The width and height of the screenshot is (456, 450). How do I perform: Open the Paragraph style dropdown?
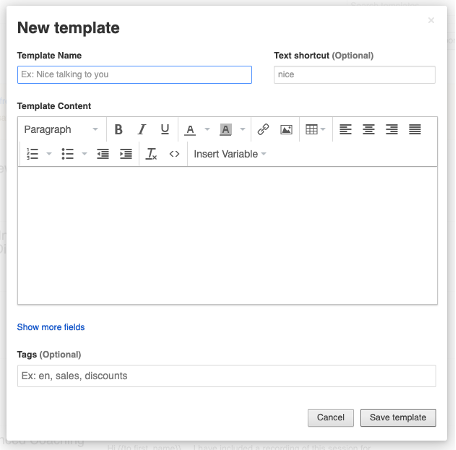tap(61, 129)
